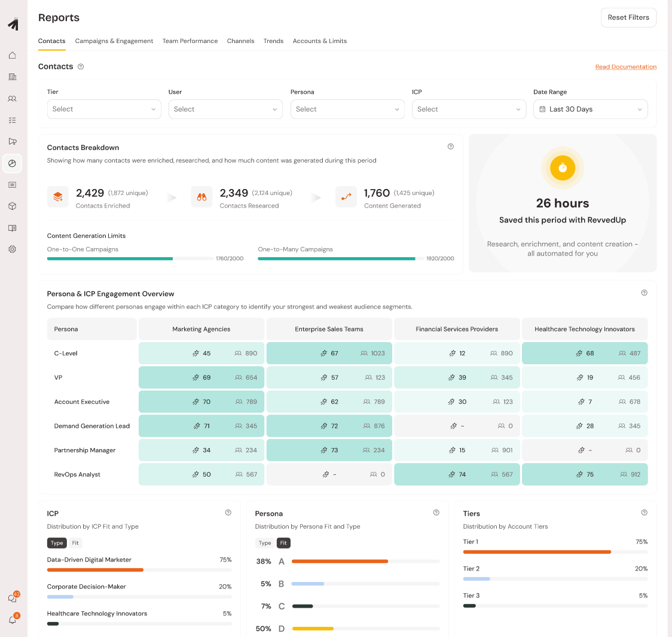Open notifications bell icon

point(12,620)
